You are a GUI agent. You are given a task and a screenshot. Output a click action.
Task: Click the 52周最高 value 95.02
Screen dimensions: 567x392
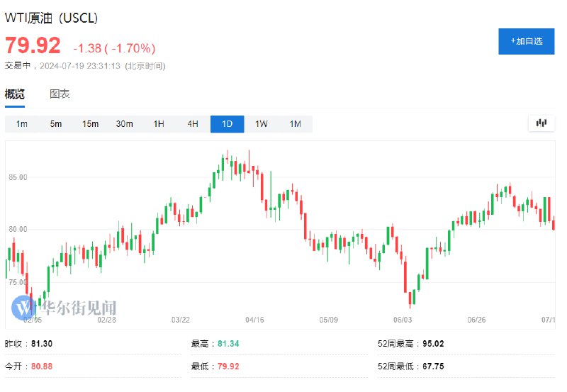point(433,344)
